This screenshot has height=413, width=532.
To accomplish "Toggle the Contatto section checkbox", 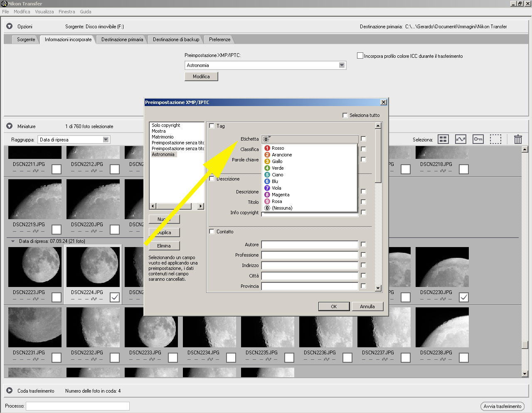I will 212,231.
